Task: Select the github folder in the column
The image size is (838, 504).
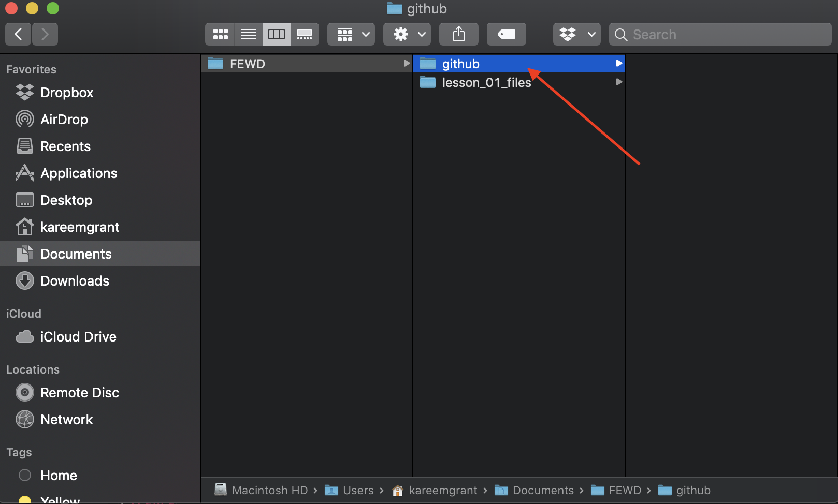Action: pyautogui.click(x=519, y=64)
